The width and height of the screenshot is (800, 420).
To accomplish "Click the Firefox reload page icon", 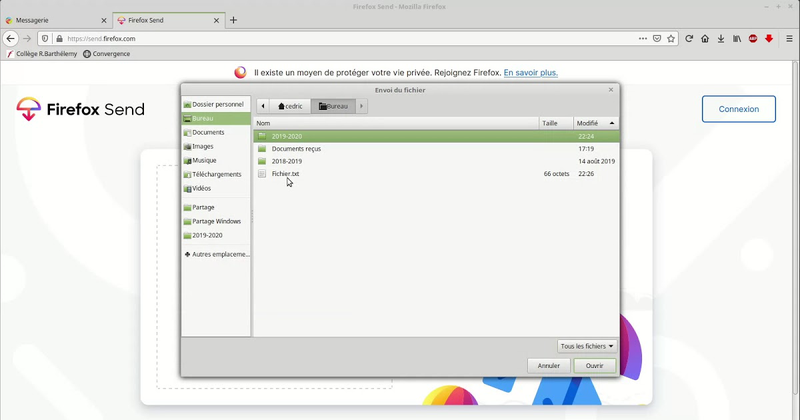I will (689, 39).
